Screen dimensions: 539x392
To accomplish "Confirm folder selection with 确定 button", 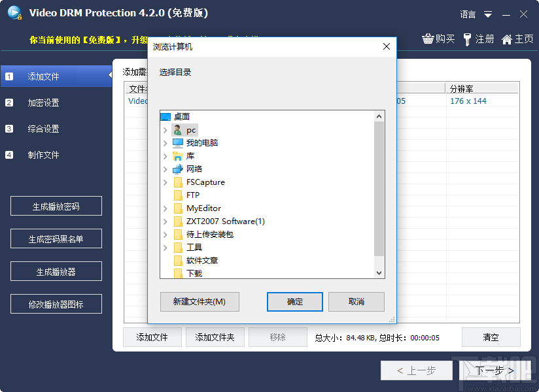I will 294,302.
